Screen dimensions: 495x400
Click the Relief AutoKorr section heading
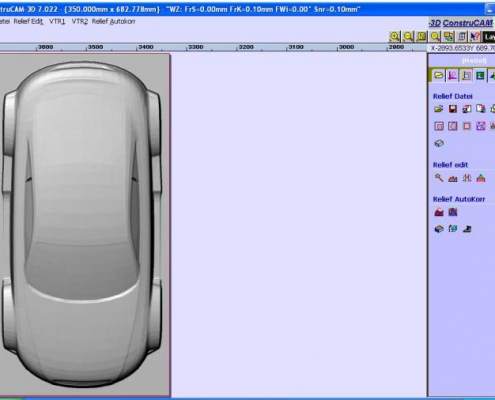pyautogui.click(x=459, y=199)
